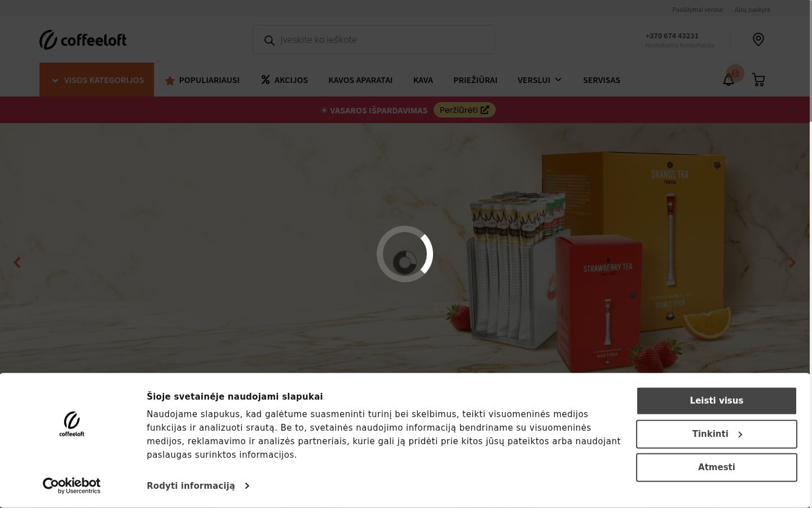Open the store location pin icon
812x508 pixels.
pos(758,39)
